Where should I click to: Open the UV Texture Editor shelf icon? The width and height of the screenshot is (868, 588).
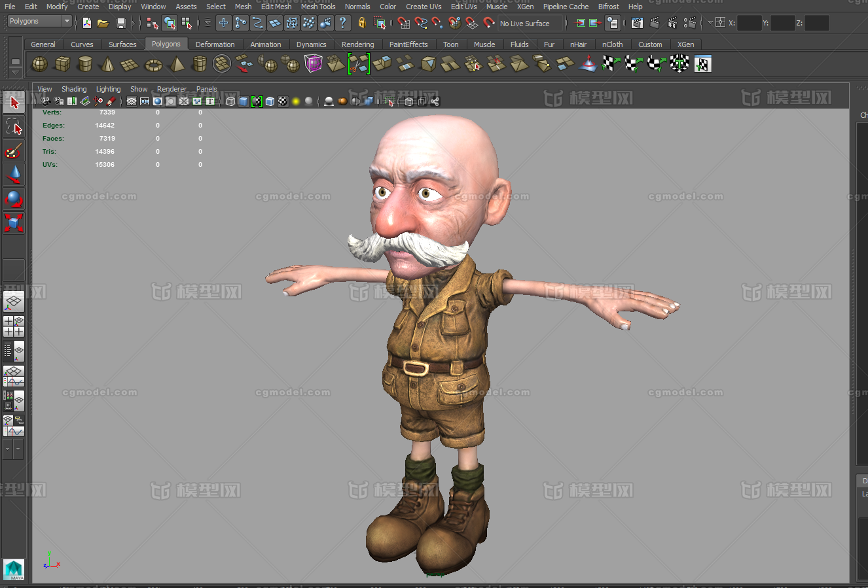pos(702,63)
